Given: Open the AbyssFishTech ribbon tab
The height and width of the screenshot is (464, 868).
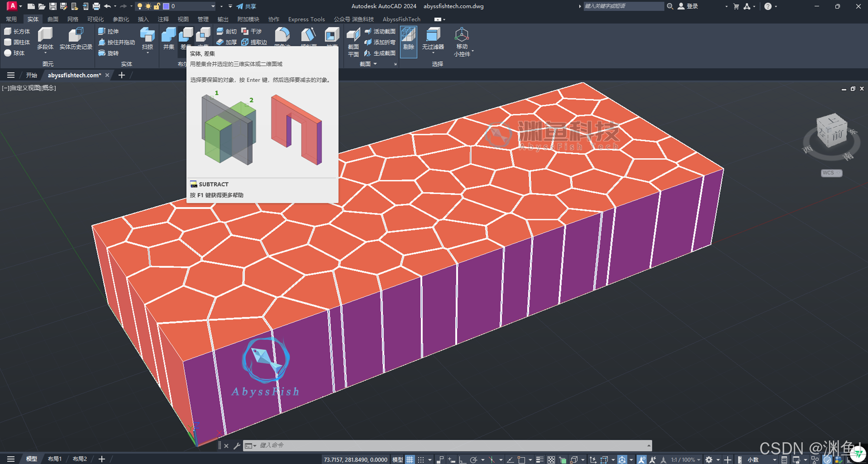Looking at the screenshot, I should [401, 19].
